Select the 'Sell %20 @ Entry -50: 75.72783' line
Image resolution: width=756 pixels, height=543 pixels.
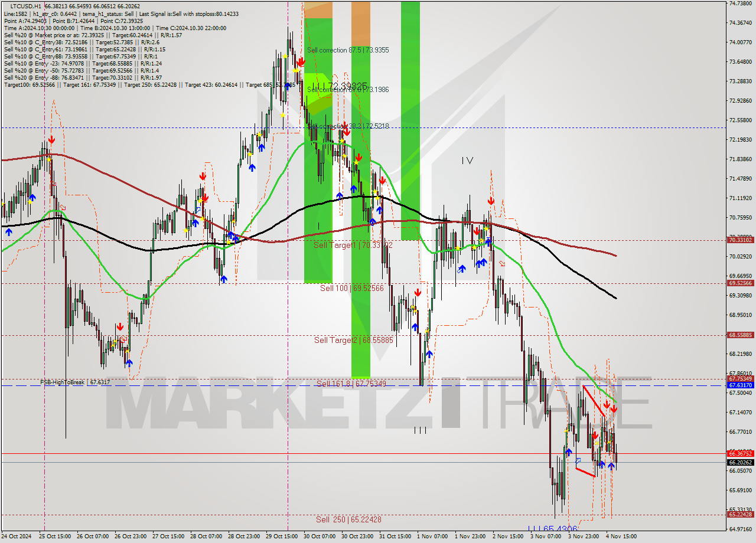coord(81,70)
